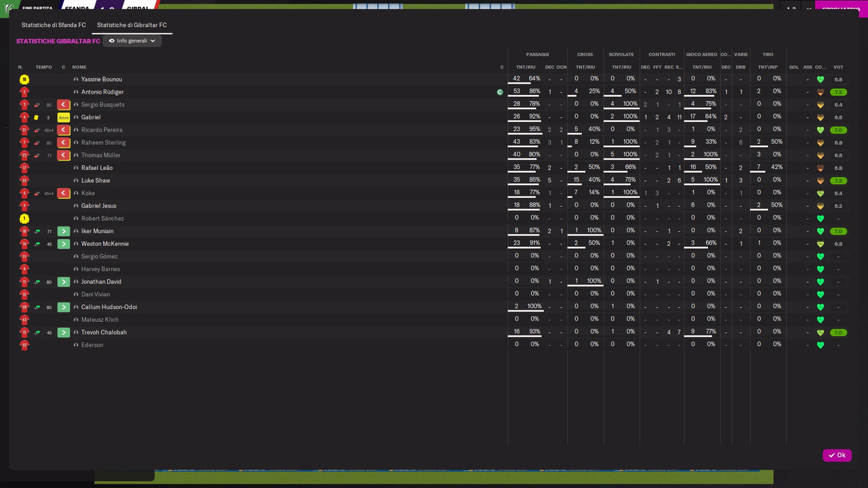This screenshot has height=488, width=868.
Task: Click Antonio Rüdiger's condition heart icon
Action: click(x=821, y=92)
